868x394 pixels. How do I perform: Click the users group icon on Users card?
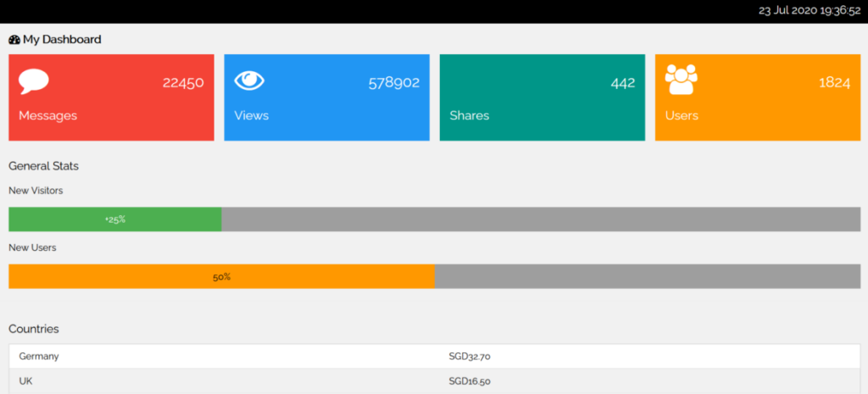681,80
